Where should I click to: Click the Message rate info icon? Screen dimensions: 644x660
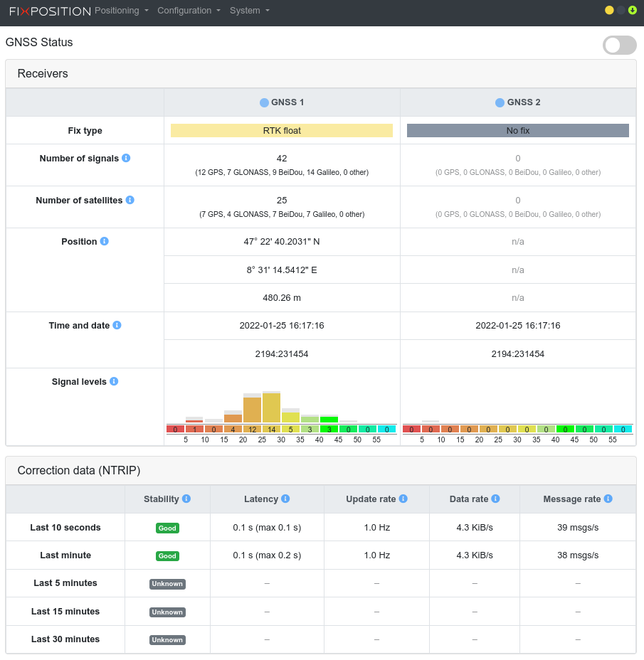coord(608,499)
